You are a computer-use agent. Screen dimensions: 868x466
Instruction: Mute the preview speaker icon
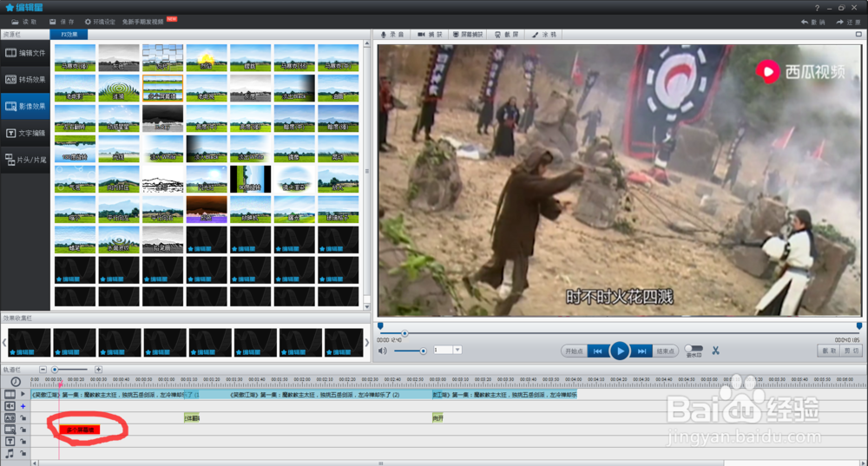(x=383, y=351)
